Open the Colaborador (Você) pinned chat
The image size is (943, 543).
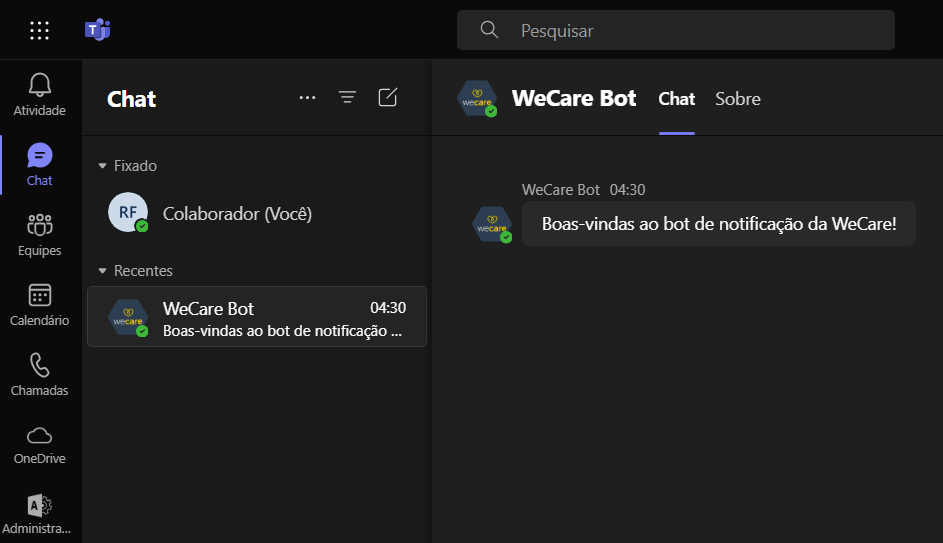click(x=257, y=213)
